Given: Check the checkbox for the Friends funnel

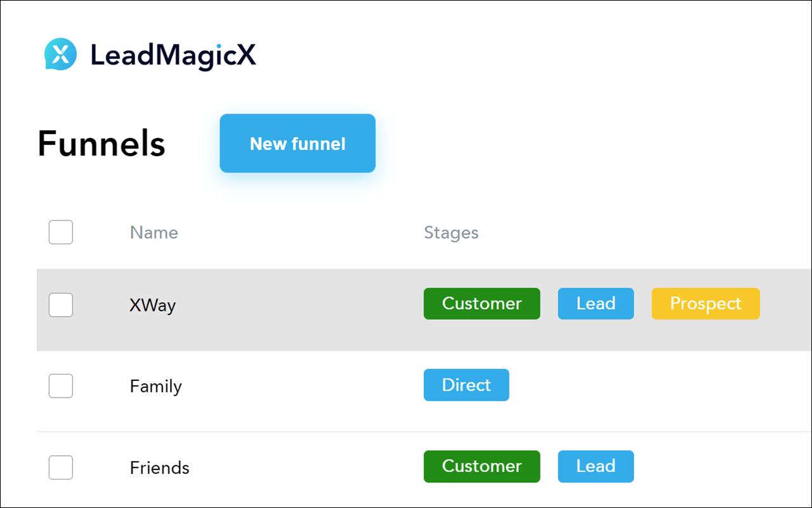Looking at the screenshot, I should (x=60, y=467).
